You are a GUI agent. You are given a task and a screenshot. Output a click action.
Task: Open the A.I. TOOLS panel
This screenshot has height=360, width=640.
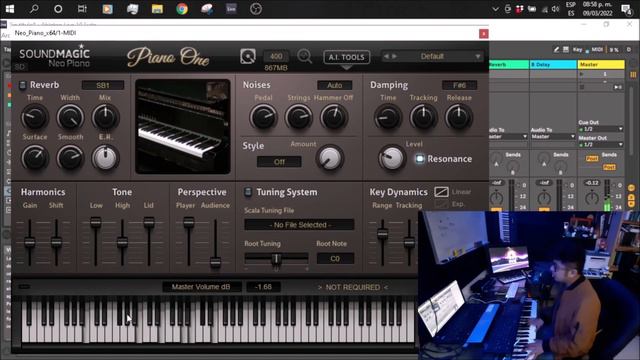(x=347, y=57)
